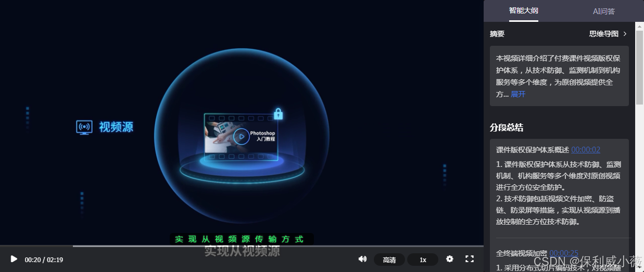Jump to timestamp 00:00:02
644x272 pixels.
point(586,150)
